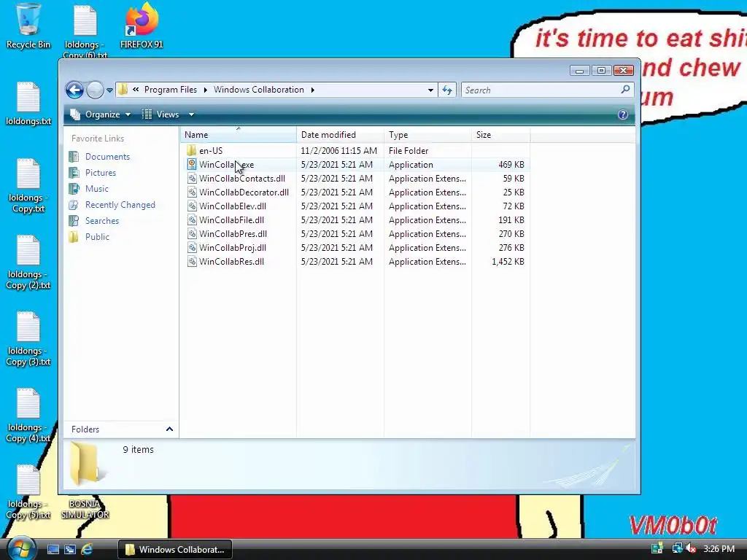Select loldongs - Copy (3).txt on desktop
This screenshot has width=747, height=560.
pos(28,338)
